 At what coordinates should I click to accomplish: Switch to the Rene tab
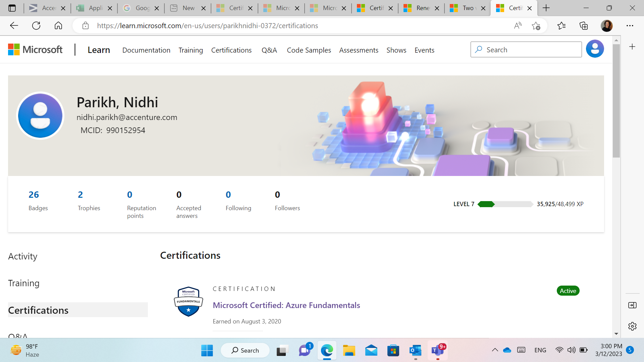pyautogui.click(x=421, y=8)
